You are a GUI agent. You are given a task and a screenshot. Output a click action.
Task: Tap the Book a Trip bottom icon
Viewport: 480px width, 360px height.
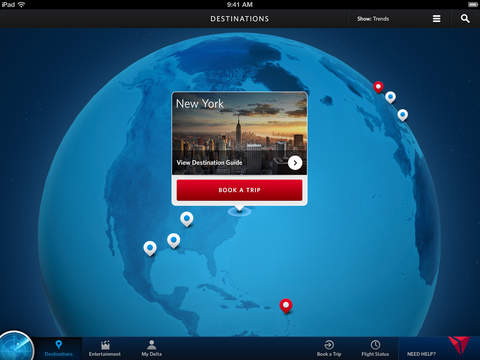point(329,348)
